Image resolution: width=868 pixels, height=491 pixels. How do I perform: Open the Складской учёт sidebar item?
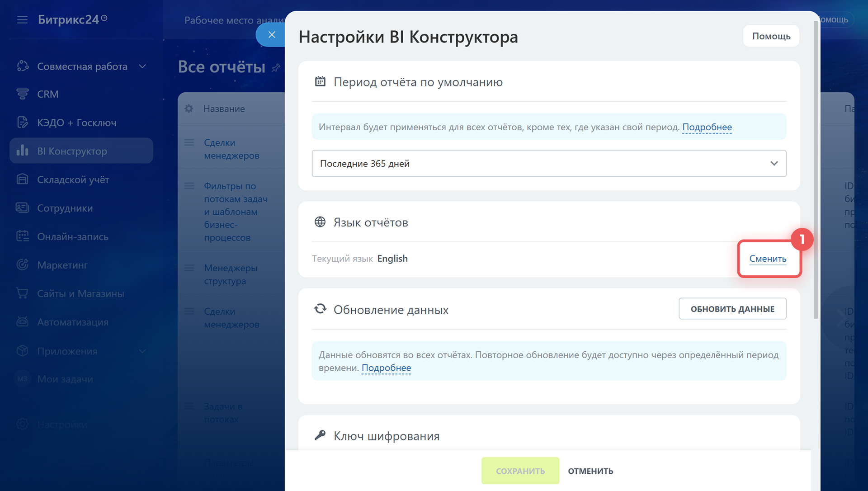pos(73,179)
